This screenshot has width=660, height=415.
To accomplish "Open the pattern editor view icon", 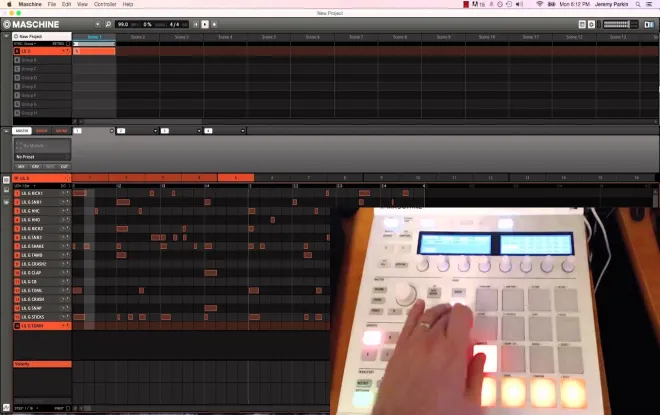I will click(x=6, y=180).
